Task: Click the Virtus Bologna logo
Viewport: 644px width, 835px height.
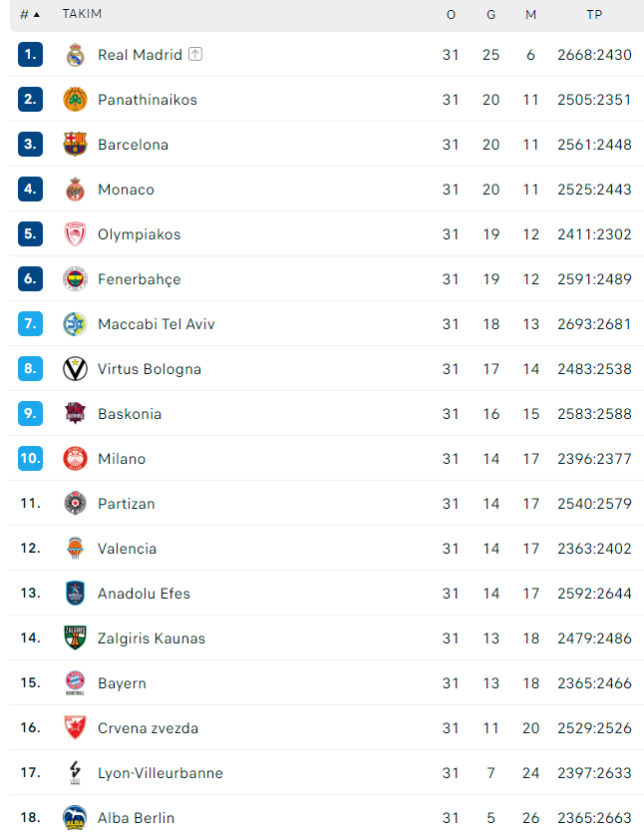Action: point(76,369)
